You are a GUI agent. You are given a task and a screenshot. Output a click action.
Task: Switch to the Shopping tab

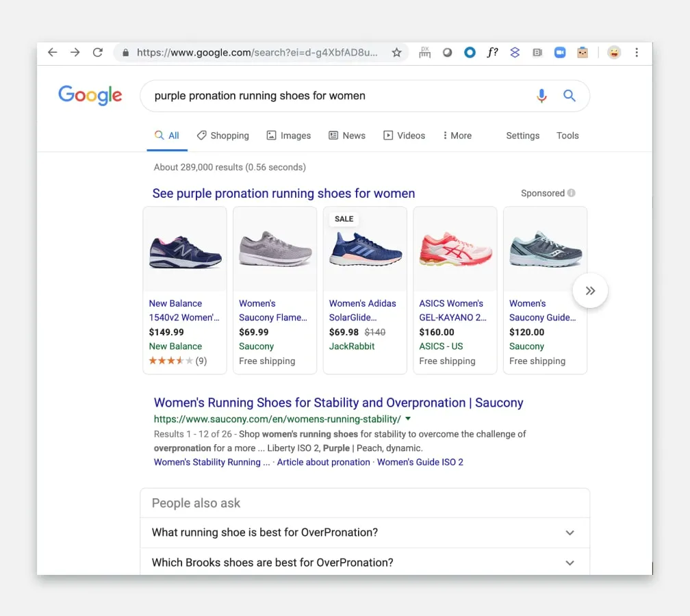[223, 136]
